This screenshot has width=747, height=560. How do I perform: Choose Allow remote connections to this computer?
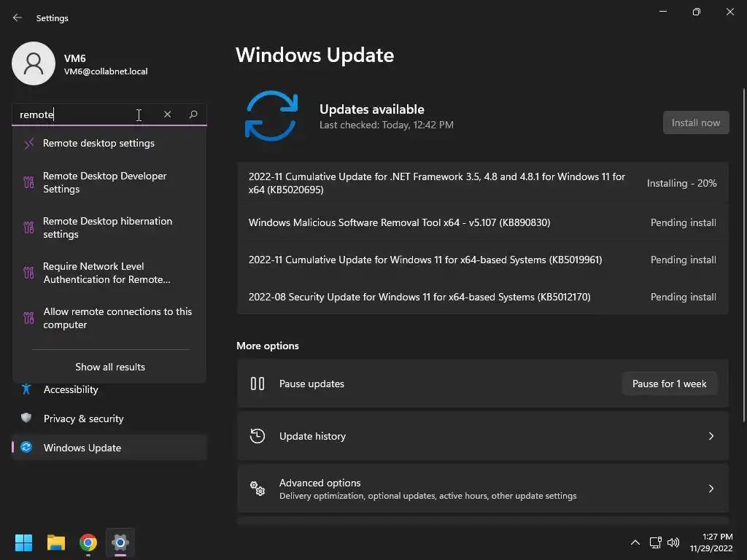109,318
